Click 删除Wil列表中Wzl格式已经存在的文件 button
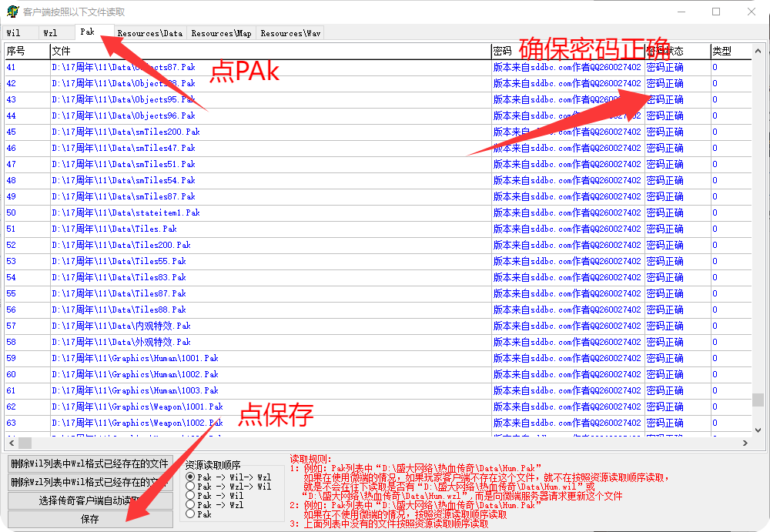The image size is (770, 532). click(x=89, y=464)
